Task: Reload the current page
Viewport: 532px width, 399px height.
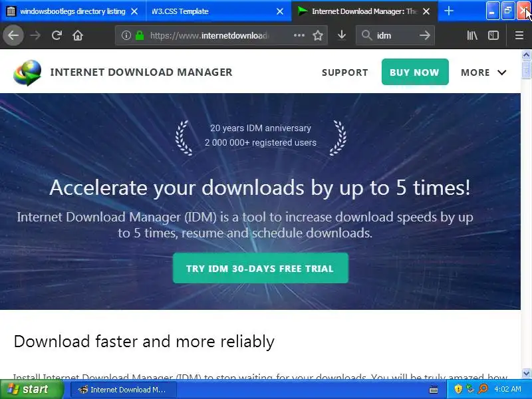Action: (x=57, y=35)
